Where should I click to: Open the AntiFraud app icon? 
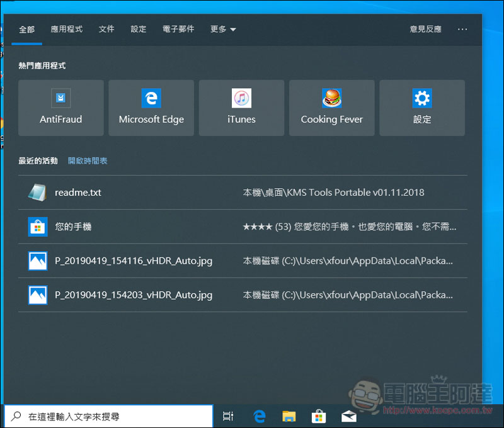[x=60, y=98]
